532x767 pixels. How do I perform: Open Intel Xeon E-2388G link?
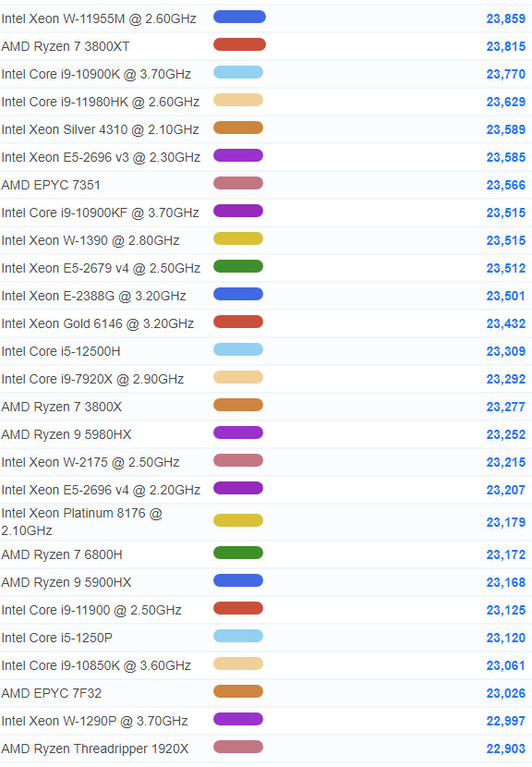94,296
